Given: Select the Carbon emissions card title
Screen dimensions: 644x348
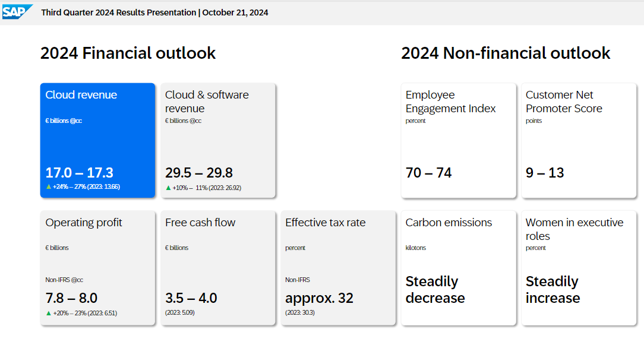Looking at the screenshot, I should tap(449, 223).
